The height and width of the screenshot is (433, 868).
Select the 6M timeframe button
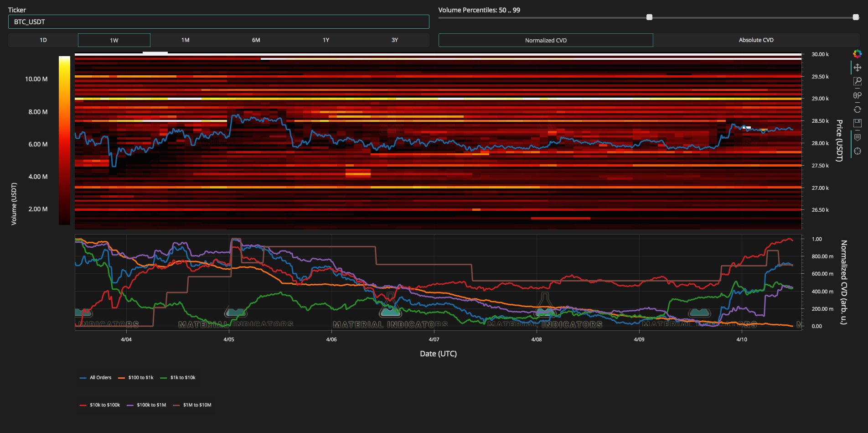pos(255,40)
